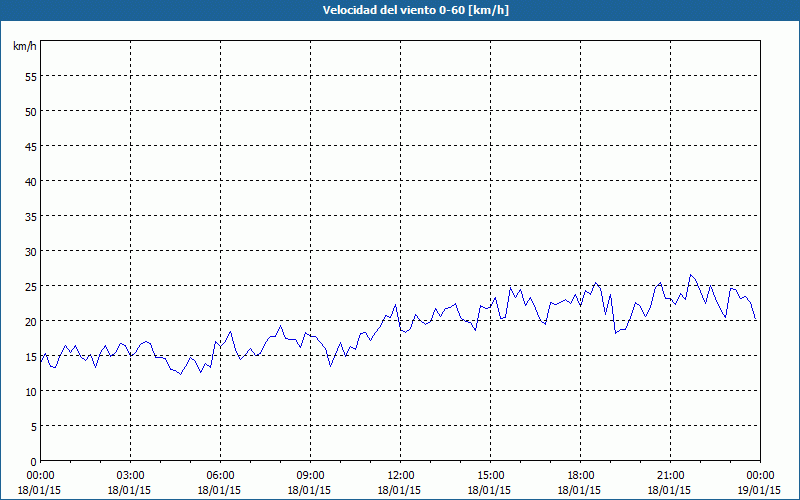Click the 06:00 time axis label
The image size is (800, 500).
220,476
